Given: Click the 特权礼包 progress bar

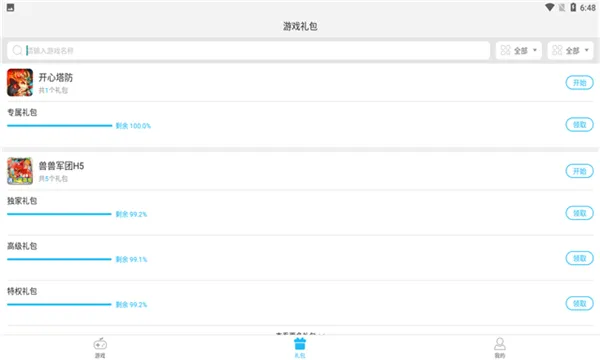Looking at the screenshot, I should pyautogui.click(x=59, y=304).
